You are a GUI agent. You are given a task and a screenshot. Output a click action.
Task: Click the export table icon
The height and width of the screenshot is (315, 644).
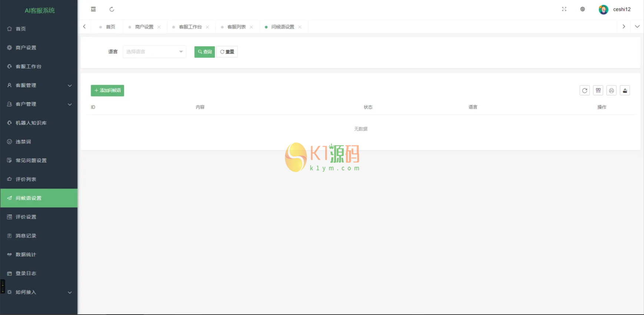pyautogui.click(x=625, y=91)
